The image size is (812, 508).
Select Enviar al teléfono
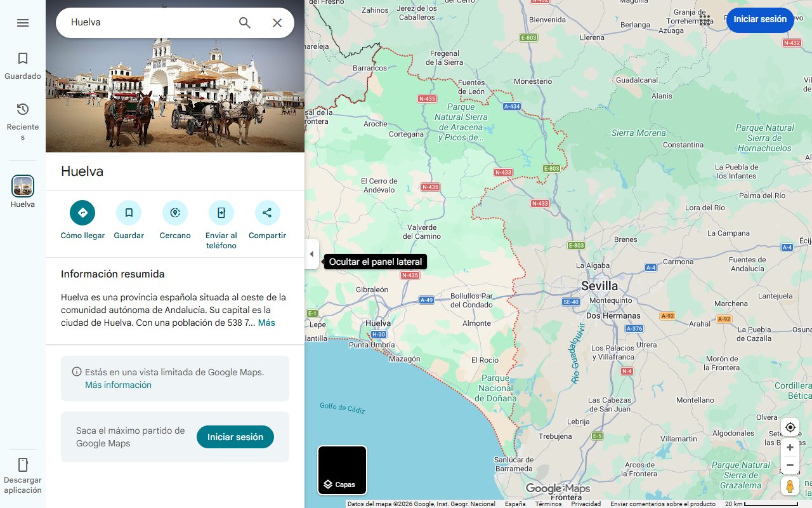[221, 213]
